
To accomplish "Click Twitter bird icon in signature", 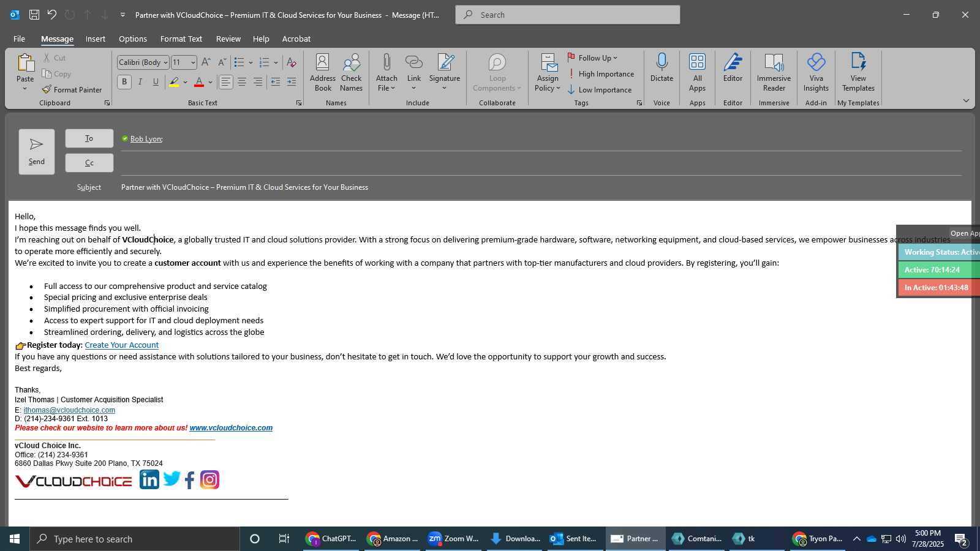I will (x=172, y=478).
